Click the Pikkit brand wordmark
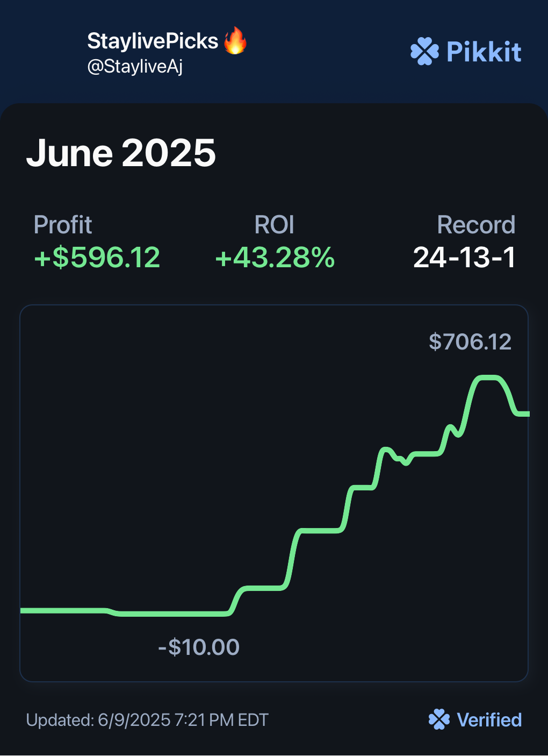This screenshot has height=756, width=548. tap(484, 52)
